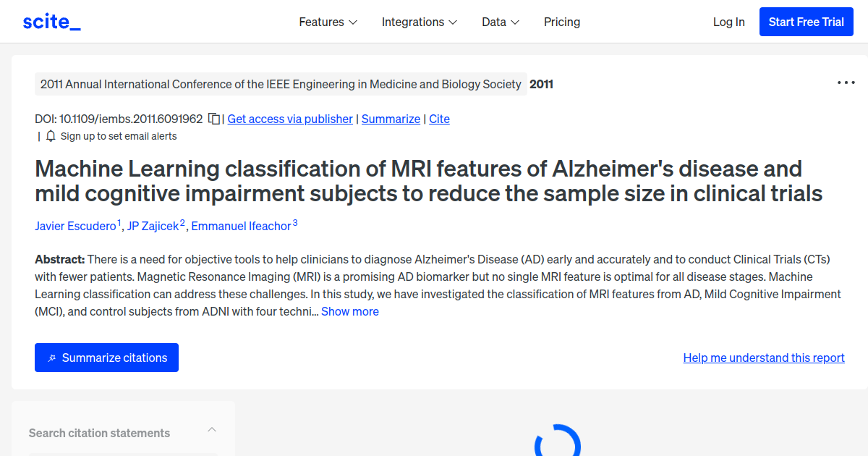Open Get access via publisher link
This screenshot has width=868, height=456.
click(289, 119)
